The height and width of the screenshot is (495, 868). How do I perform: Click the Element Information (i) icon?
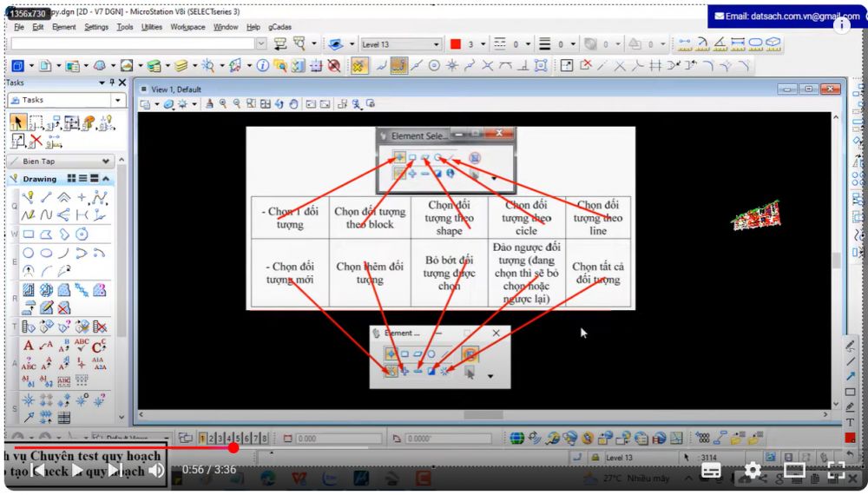pos(261,66)
